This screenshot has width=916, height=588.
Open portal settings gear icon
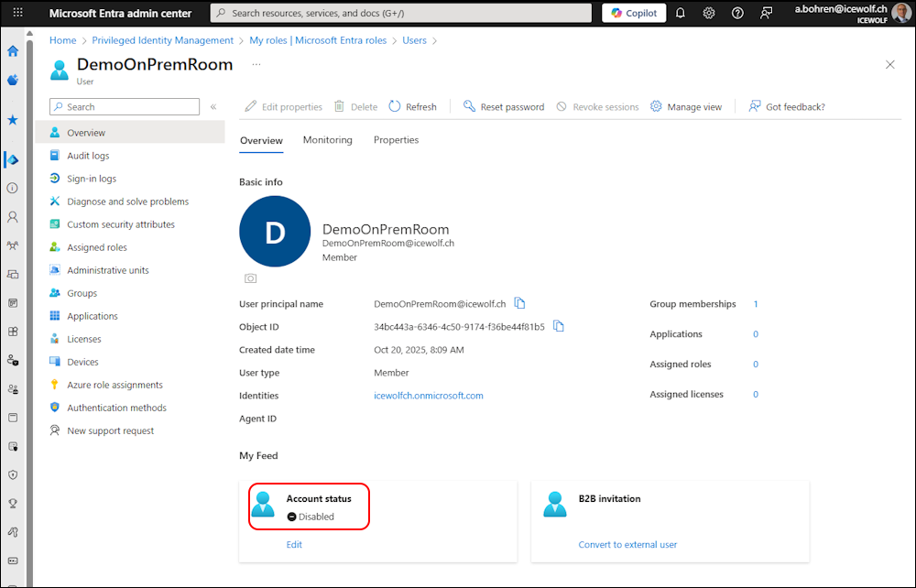click(x=709, y=13)
